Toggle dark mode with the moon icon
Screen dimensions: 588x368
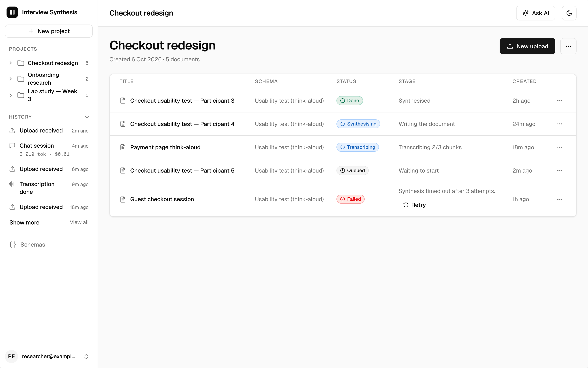point(569,13)
